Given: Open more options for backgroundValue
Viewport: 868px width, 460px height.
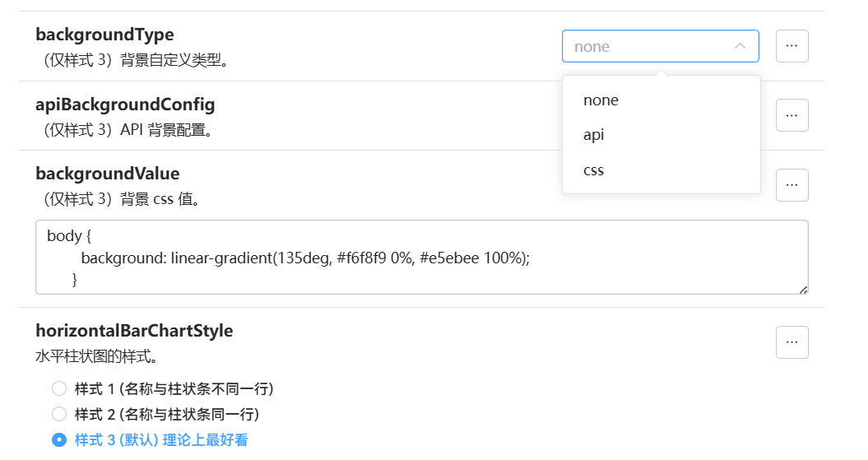Looking at the screenshot, I should (791, 185).
